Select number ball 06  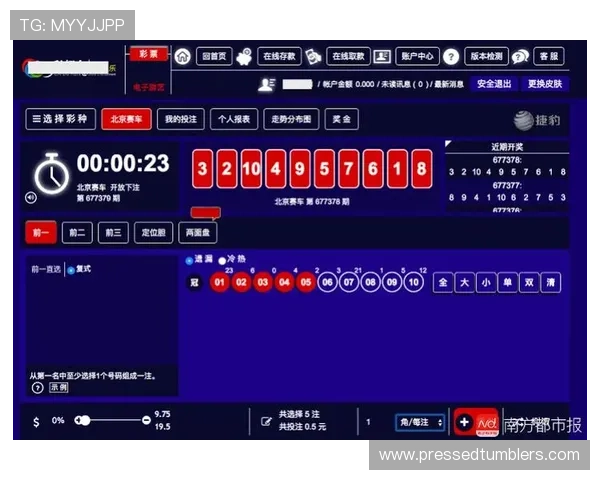327,283
